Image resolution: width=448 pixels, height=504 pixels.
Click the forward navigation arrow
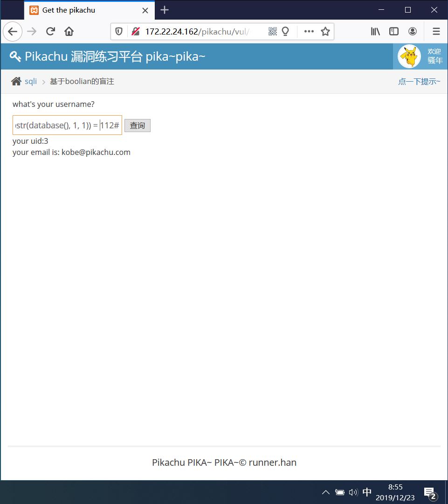[32, 32]
